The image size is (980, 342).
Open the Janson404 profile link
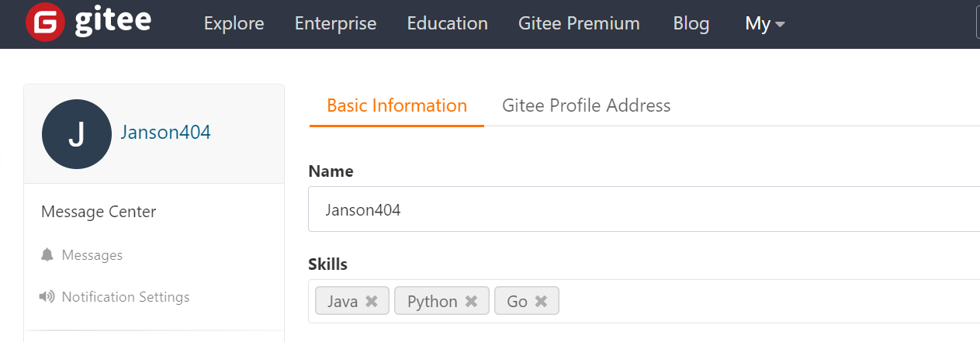pos(165,133)
